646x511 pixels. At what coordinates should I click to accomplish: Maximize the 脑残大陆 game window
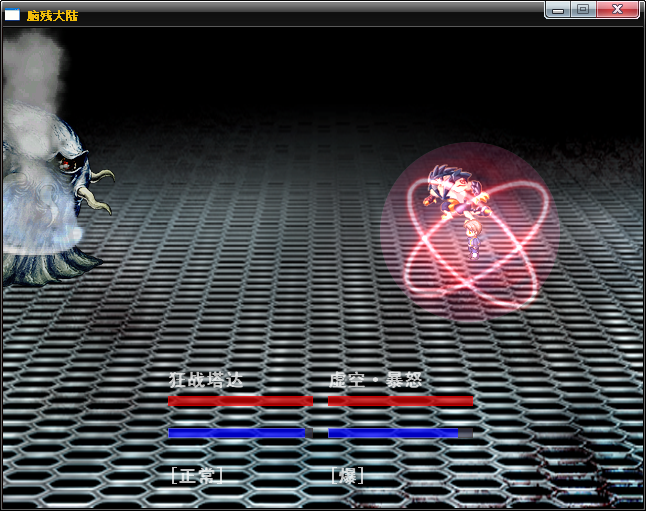pyautogui.click(x=583, y=9)
